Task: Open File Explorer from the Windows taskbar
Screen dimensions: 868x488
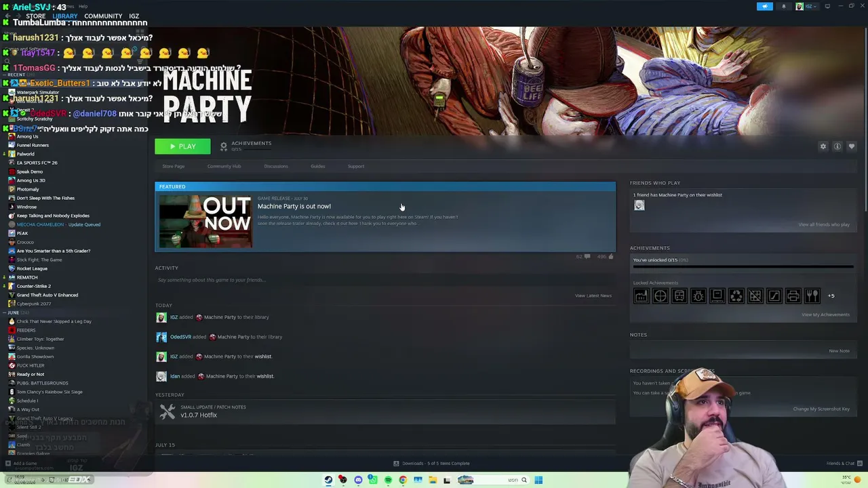Action: 433,480
